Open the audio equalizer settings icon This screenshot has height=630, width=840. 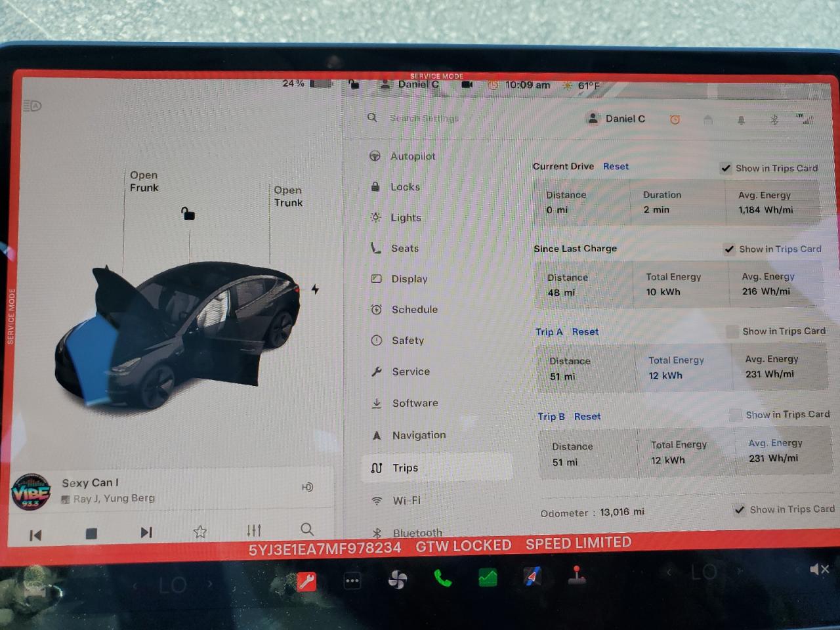pyautogui.click(x=254, y=530)
